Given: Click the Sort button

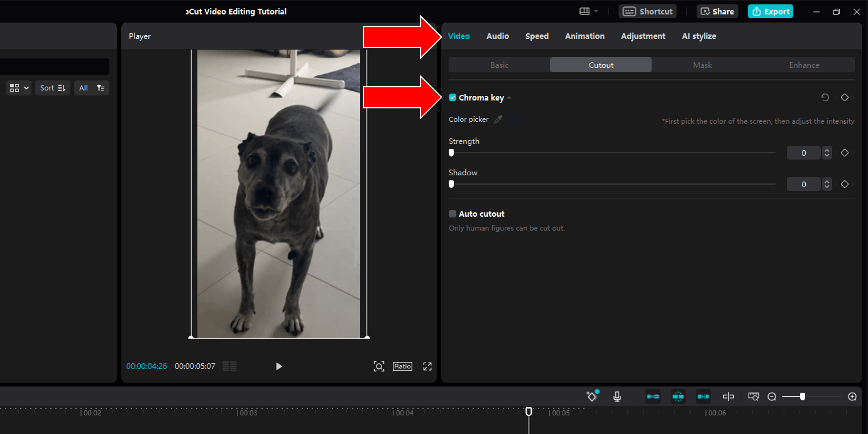Looking at the screenshot, I should point(53,88).
